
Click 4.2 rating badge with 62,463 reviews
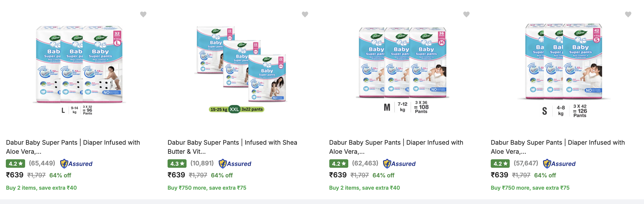click(339, 164)
